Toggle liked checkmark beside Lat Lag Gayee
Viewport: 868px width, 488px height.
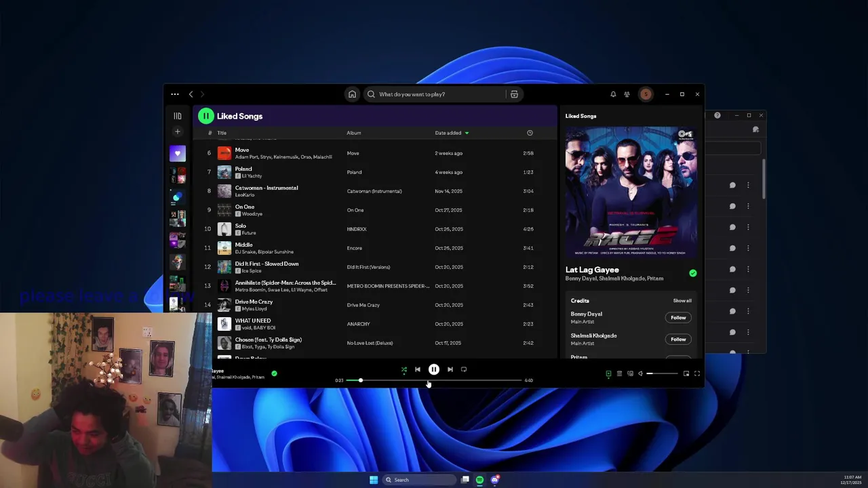point(692,273)
